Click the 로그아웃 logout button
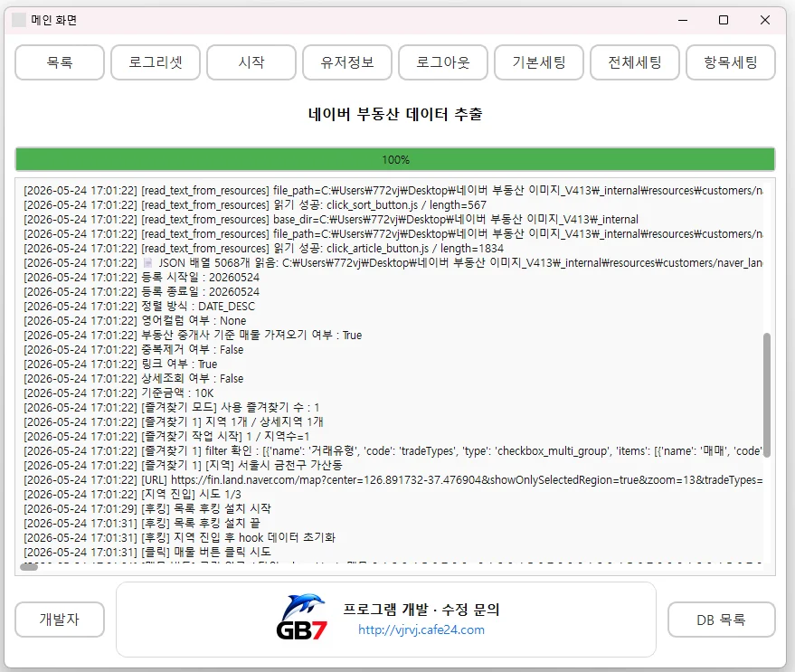This screenshot has height=672, width=795. tap(442, 62)
